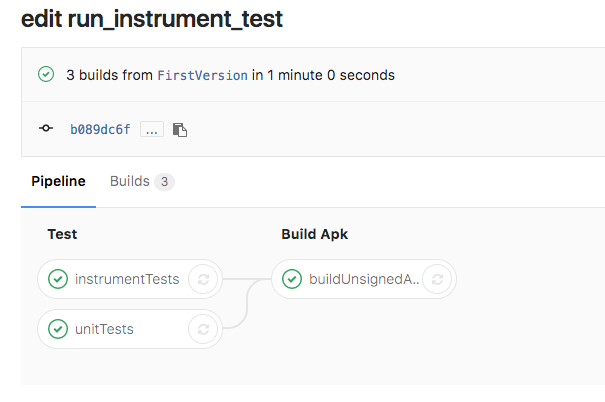The width and height of the screenshot is (605, 402).
Task: Click the instrumentTests passed status icon
Action: (x=58, y=279)
